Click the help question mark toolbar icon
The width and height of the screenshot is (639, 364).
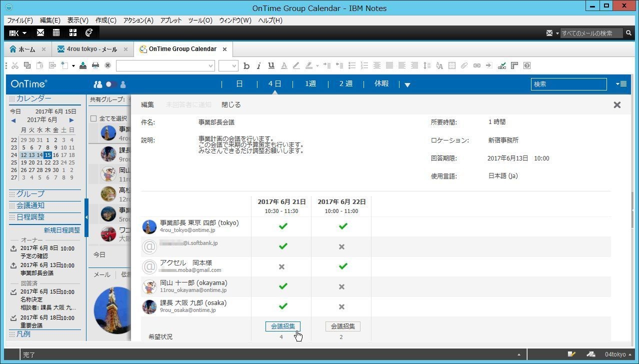click(x=526, y=65)
